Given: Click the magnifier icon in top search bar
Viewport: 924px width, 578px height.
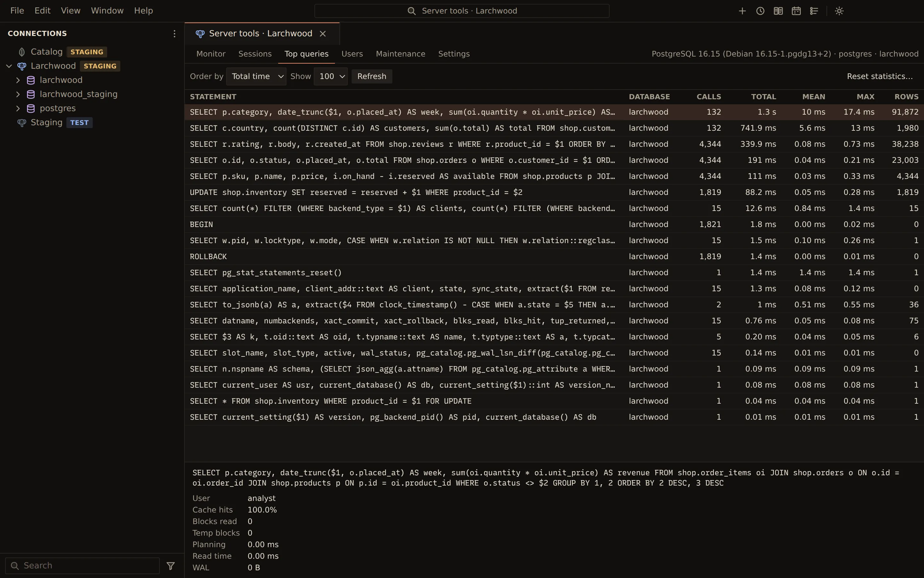Looking at the screenshot, I should pyautogui.click(x=411, y=11).
